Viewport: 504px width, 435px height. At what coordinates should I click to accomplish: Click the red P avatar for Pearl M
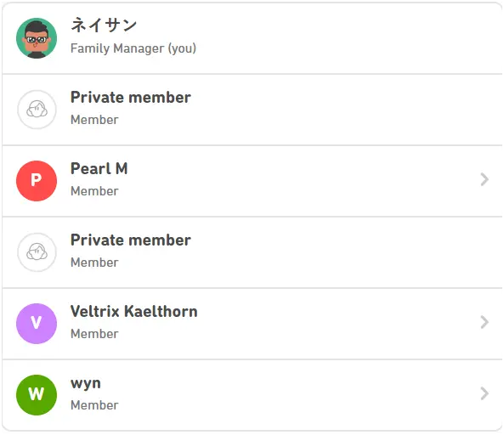37,181
